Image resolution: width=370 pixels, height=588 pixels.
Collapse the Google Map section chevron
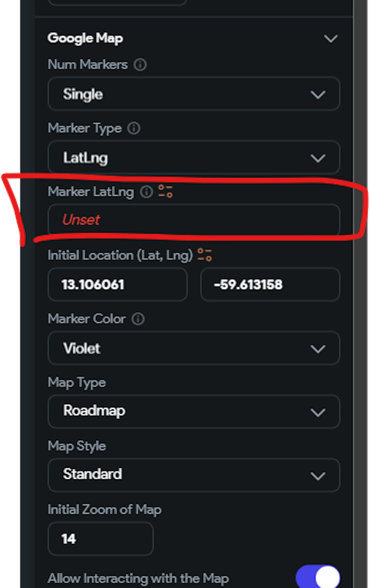330,38
